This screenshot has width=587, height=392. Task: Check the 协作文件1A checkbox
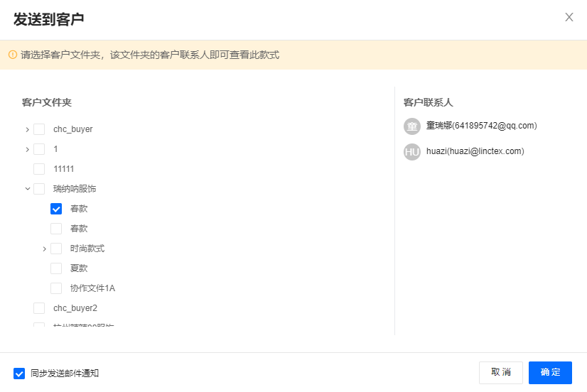click(56, 288)
